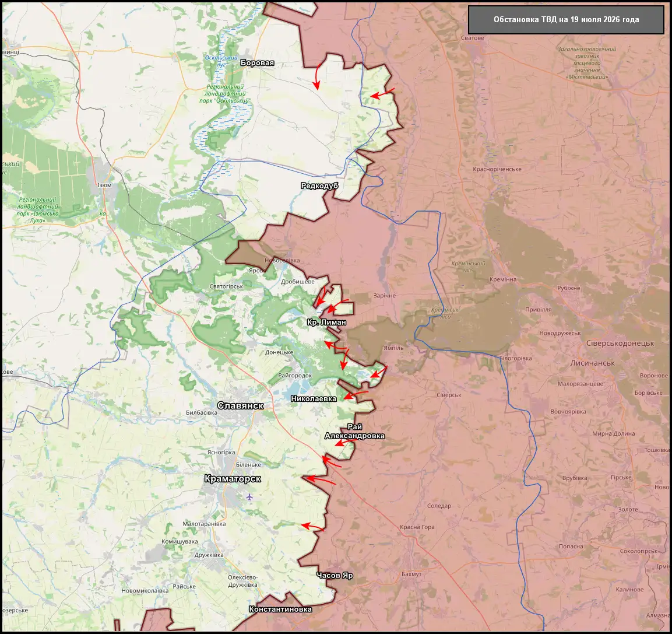The image size is (672, 634).
Task: Click the Соледар town label
Action: pos(439,506)
